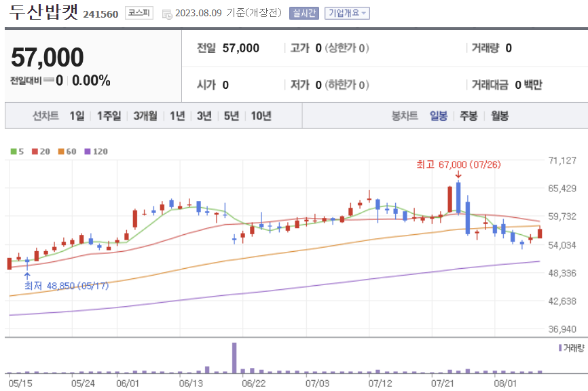Click the 0.00% change rate value

tap(91, 80)
